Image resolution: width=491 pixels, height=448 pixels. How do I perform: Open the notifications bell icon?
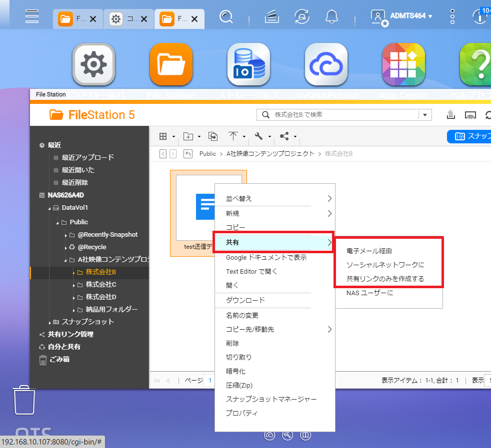click(x=331, y=16)
